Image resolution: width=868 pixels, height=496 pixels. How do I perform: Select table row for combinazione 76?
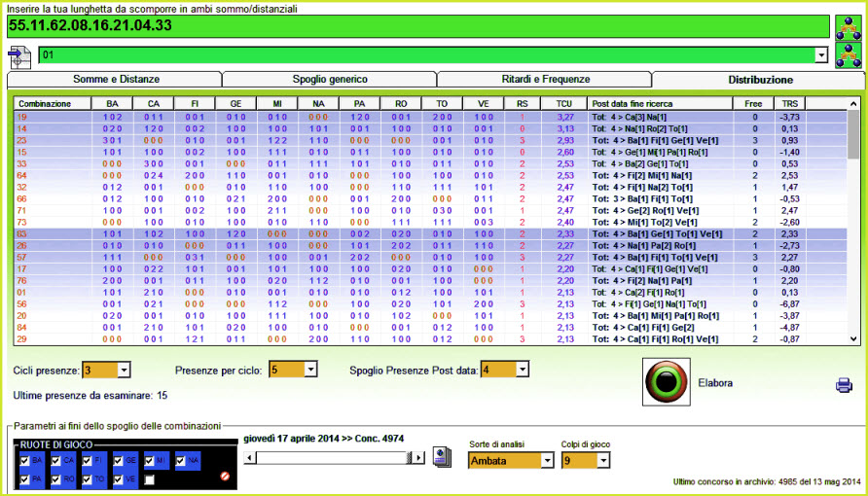coord(430,281)
